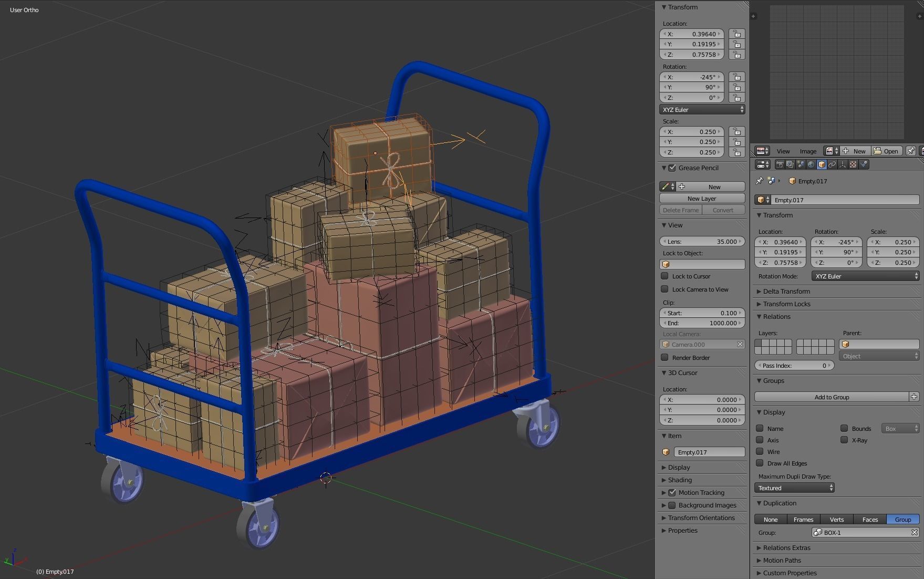Expand Transform Orientations panel
The width and height of the screenshot is (924, 579).
coord(700,518)
